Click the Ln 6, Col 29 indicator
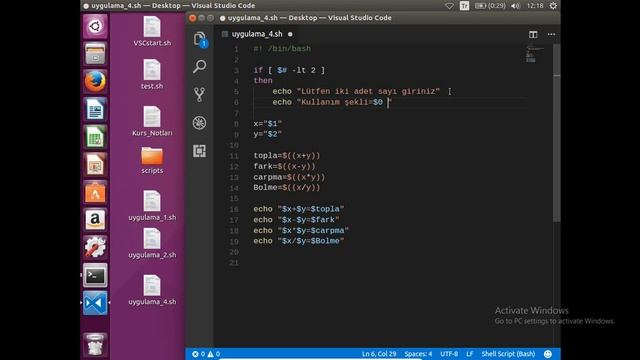Screen dimensions: 640x360 [x=379, y=354]
